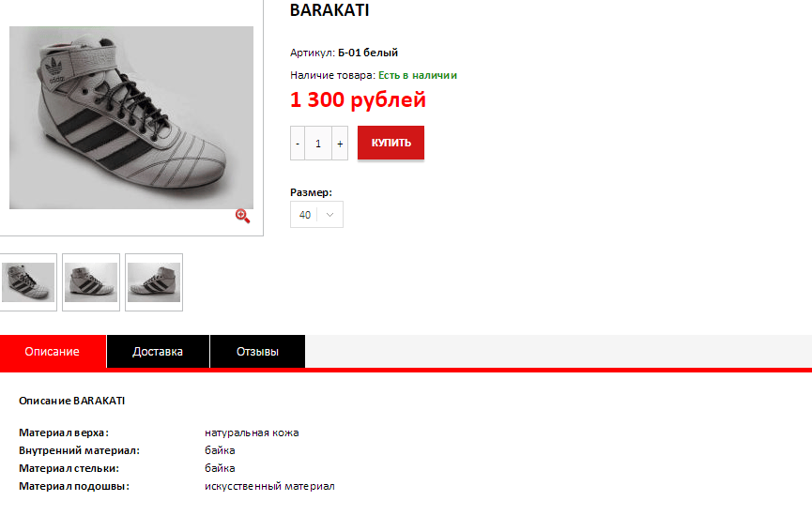
Task: Increase quantity with the plus button
Action: (x=340, y=144)
